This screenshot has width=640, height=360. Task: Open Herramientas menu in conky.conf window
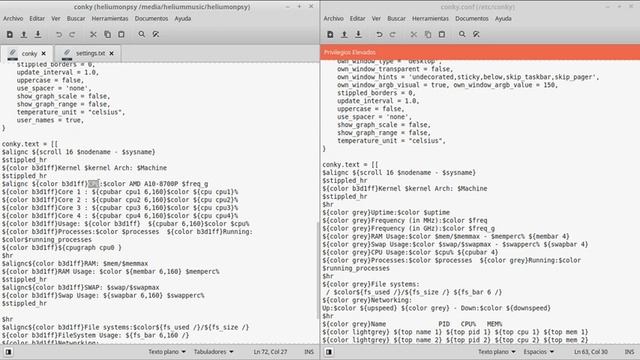click(430, 18)
